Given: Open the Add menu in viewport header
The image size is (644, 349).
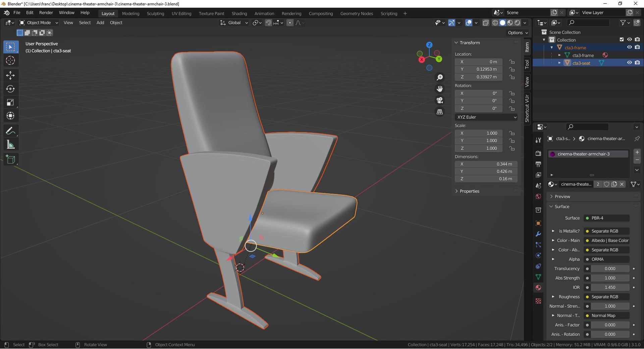Looking at the screenshot, I should coord(100,23).
